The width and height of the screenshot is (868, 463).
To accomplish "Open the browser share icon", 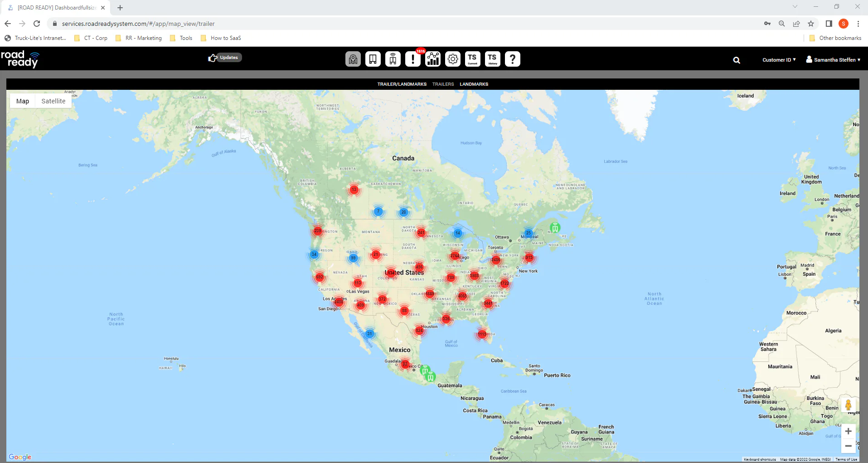I will 796,24.
